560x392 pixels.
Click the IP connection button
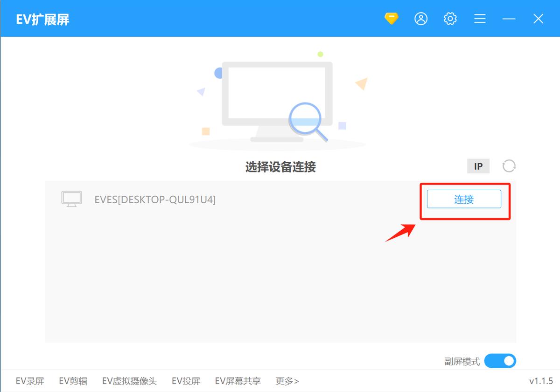click(x=478, y=166)
